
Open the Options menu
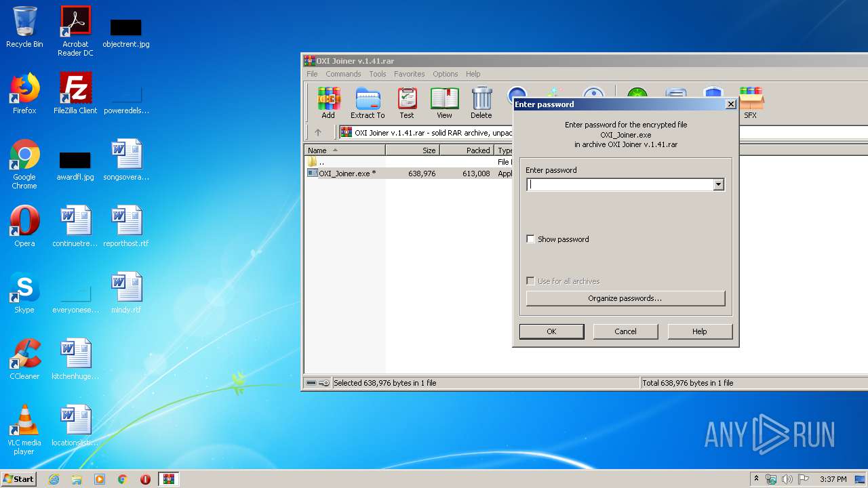click(446, 74)
